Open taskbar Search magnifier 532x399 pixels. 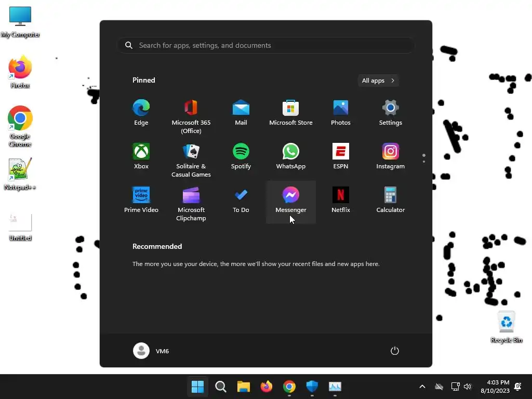coord(220,387)
